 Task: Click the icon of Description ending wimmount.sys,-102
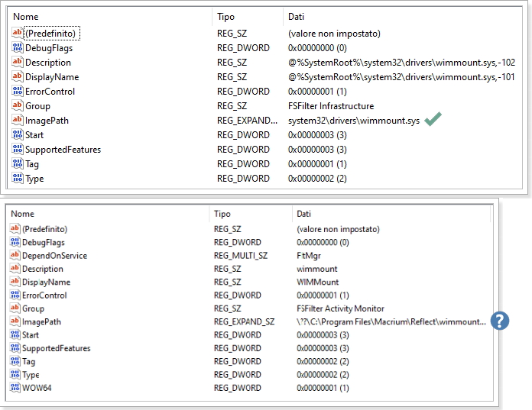pyautogui.click(x=18, y=62)
